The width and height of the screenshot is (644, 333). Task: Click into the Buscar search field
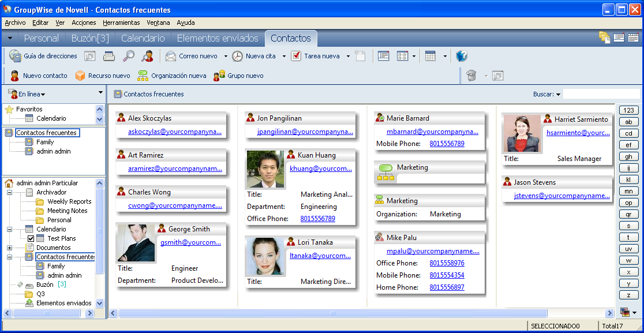(x=601, y=94)
